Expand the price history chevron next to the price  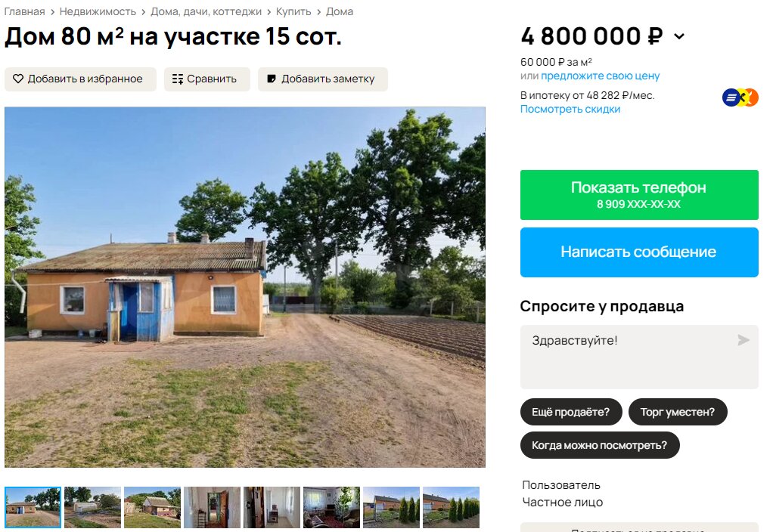point(679,36)
